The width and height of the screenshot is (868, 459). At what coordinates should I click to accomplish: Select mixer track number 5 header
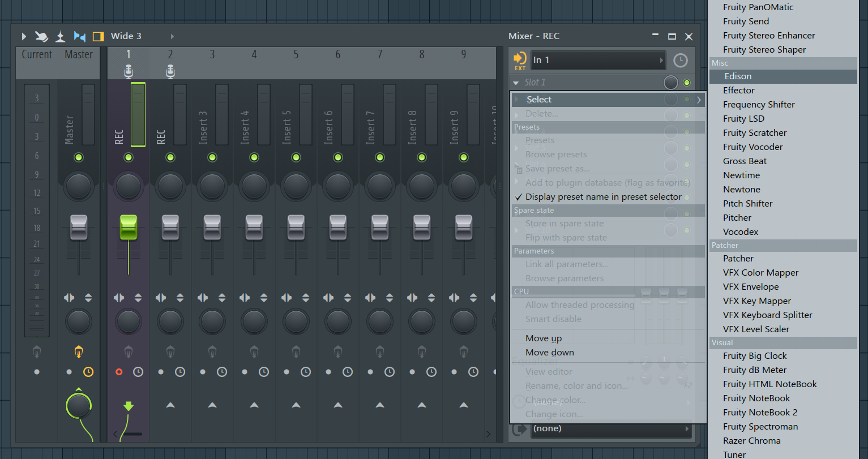pyautogui.click(x=296, y=55)
